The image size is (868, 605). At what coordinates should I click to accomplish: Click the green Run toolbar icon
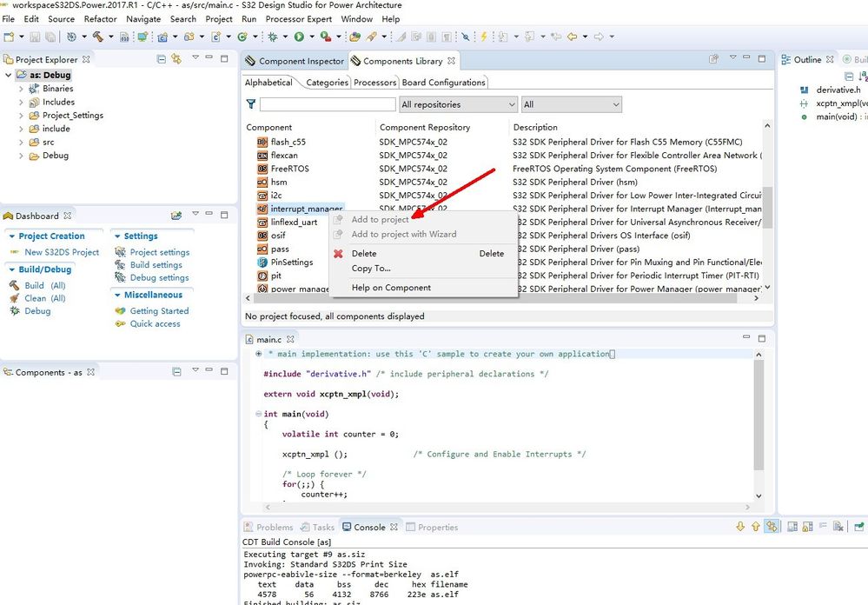click(x=299, y=37)
